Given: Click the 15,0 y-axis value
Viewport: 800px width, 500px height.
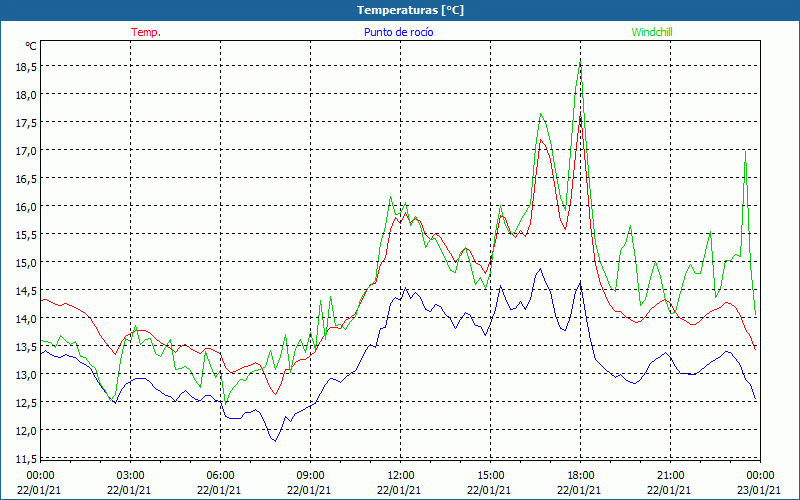Looking at the screenshot, I should point(27,262).
